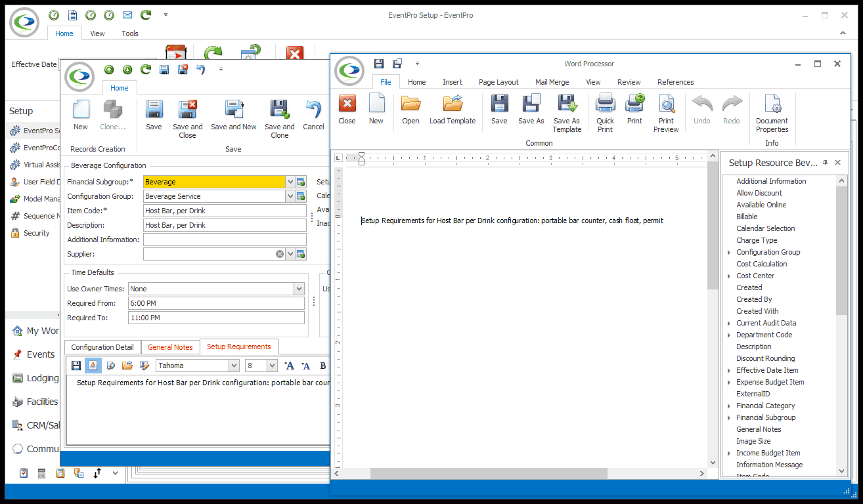Select Allow Discount field in Setup Resource panel
The width and height of the screenshot is (863, 504).
(759, 193)
